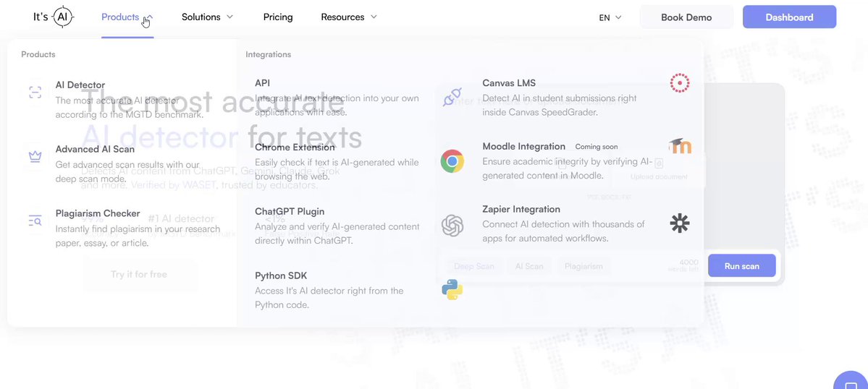The height and width of the screenshot is (389, 868).
Task: Click the API plug icon
Action: pyautogui.click(x=452, y=97)
